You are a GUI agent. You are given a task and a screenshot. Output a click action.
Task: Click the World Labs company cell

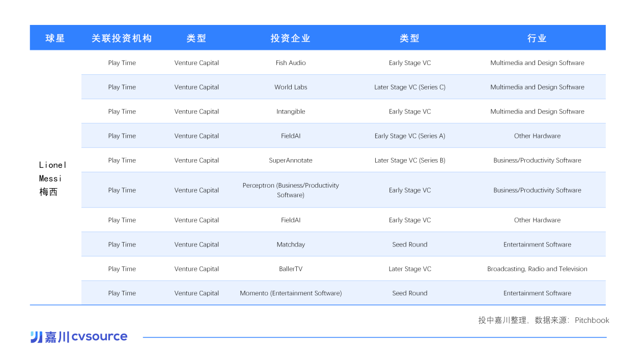coord(291,87)
